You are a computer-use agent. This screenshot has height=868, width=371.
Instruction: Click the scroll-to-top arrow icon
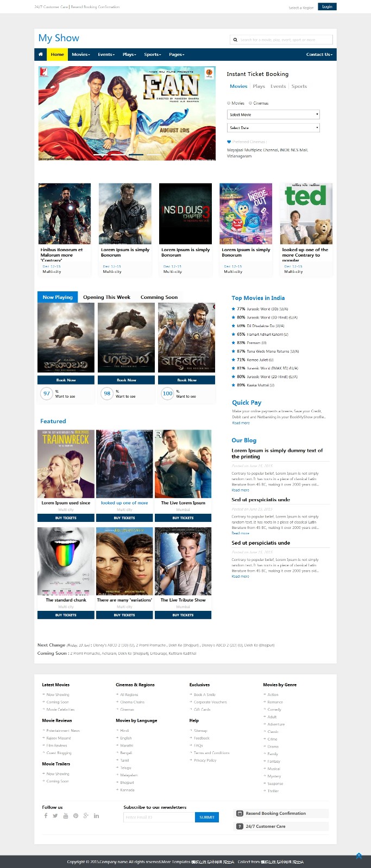coord(359,856)
